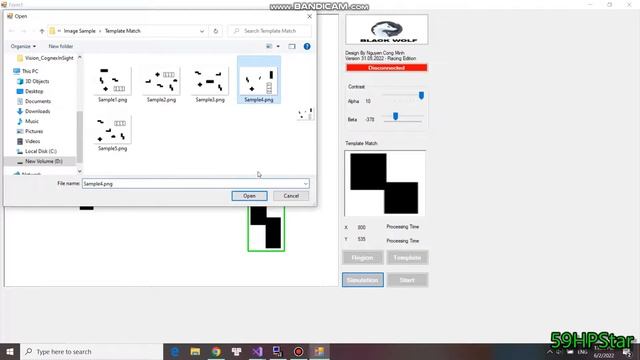This screenshot has width=640, height=360.
Task: Close the Open dialog with X
Action: 309,16
